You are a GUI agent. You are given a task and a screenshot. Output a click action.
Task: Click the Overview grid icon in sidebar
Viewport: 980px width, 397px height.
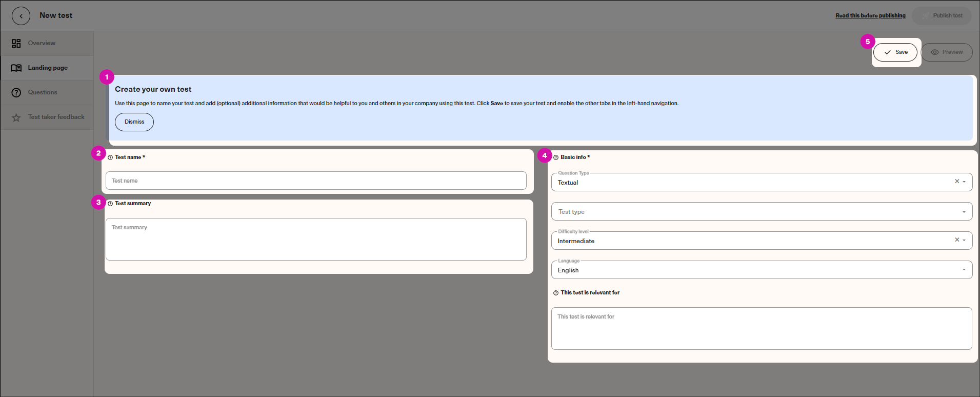click(16, 44)
